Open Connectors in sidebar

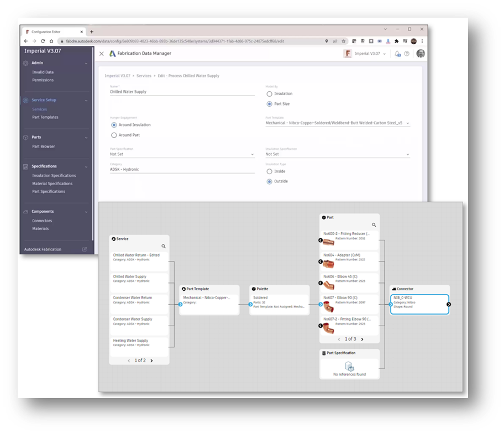pos(42,221)
